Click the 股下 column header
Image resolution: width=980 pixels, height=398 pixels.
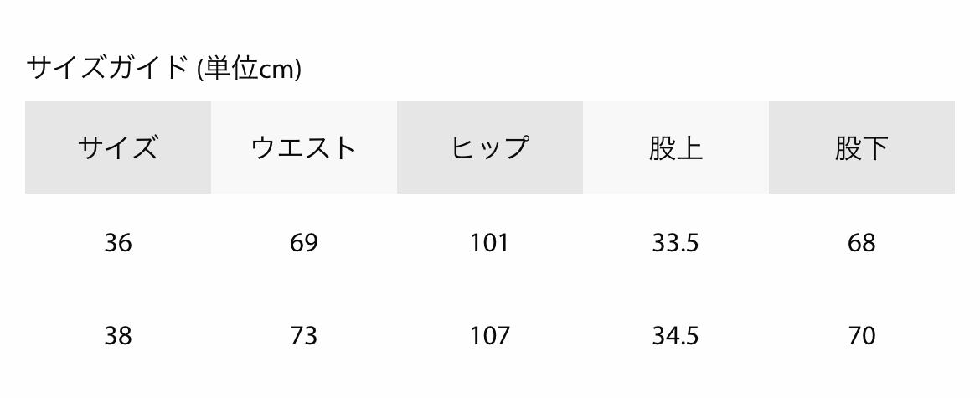click(x=861, y=147)
